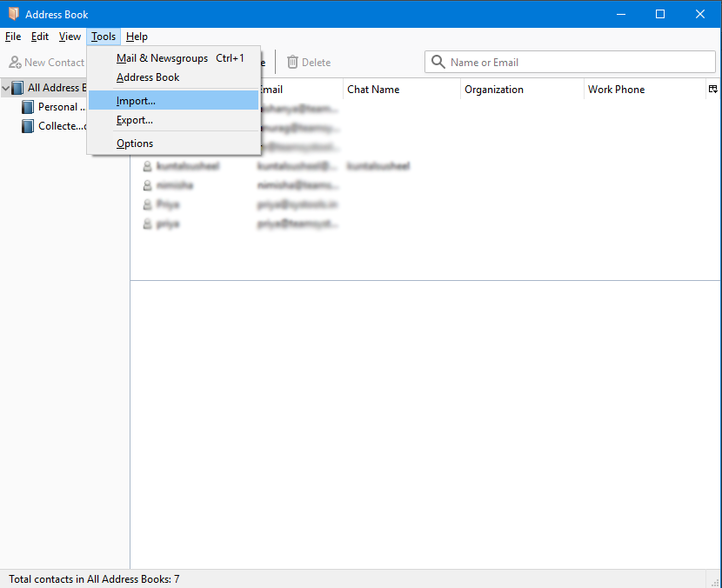Sort by Email column header
The height and width of the screenshot is (588, 722).
[x=301, y=90]
